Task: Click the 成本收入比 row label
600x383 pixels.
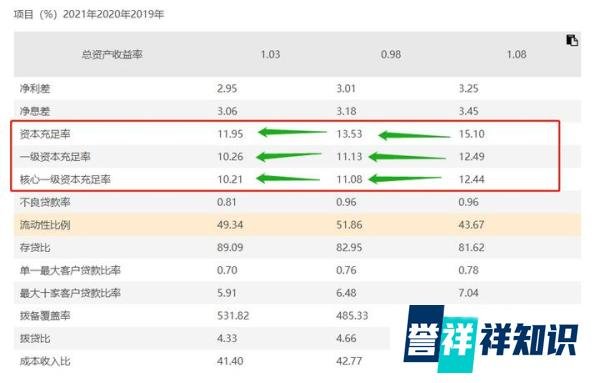Action: (x=45, y=362)
